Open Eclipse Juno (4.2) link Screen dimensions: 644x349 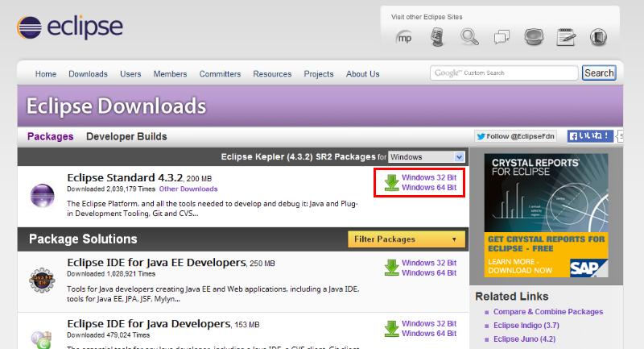coord(524,339)
